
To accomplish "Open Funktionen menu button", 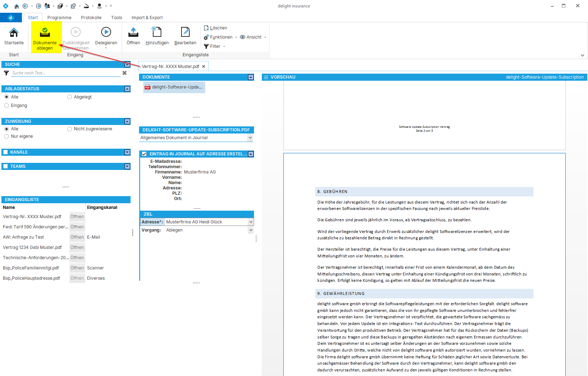I will [220, 37].
